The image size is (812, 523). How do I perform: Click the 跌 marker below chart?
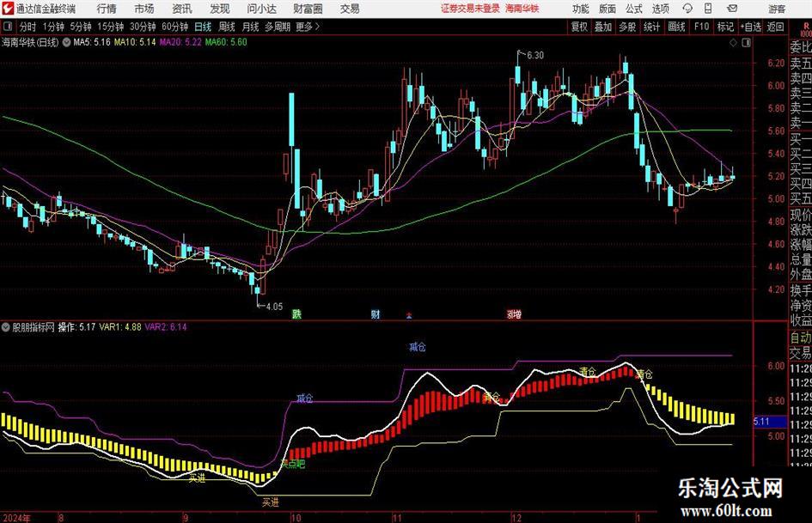tap(296, 313)
